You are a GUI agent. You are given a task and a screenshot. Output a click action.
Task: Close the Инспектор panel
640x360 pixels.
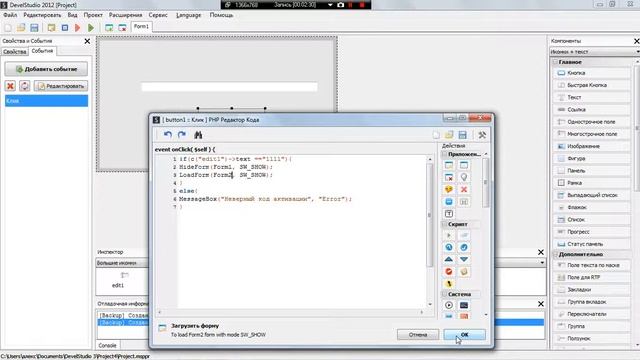(x=541, y=252)
